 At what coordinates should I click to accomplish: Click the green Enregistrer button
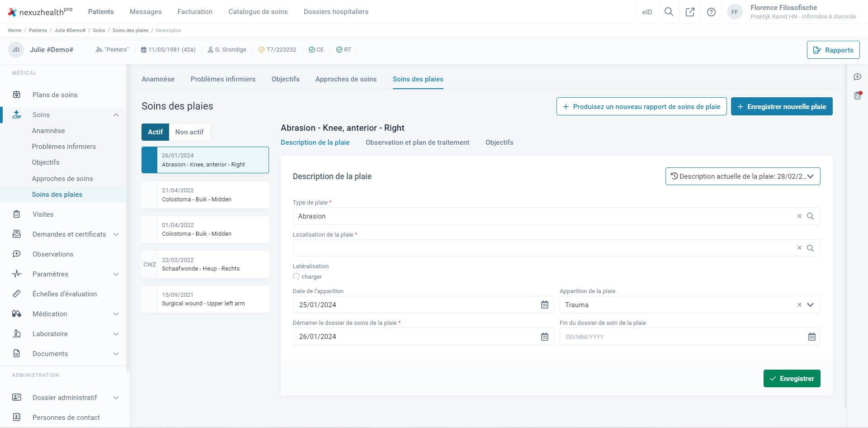(792, 379)
